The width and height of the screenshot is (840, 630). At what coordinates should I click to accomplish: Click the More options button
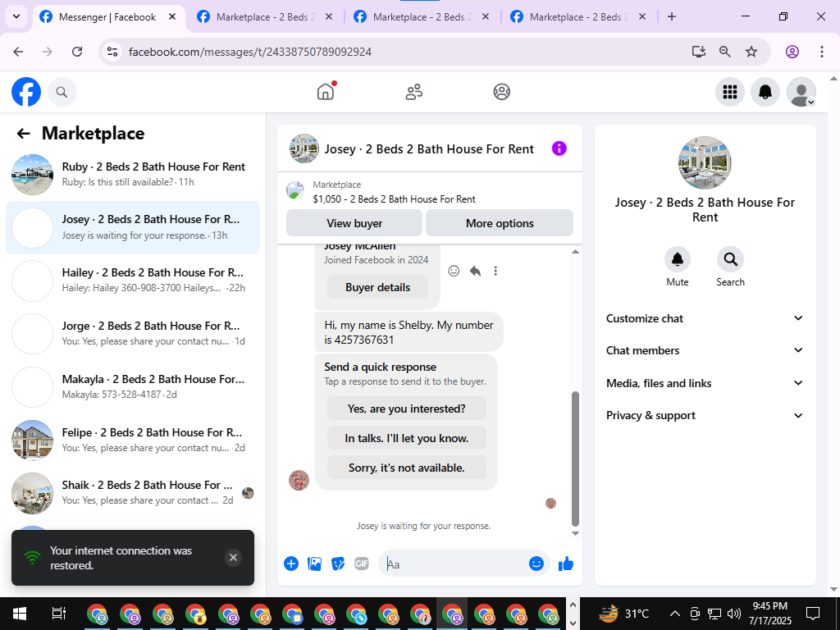tap(500, 223)
